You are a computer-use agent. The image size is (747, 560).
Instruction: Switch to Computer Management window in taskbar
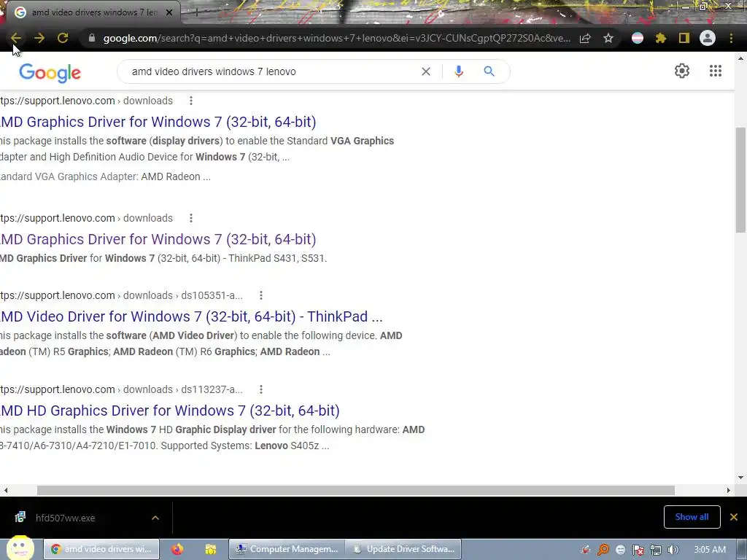[287, 549]
